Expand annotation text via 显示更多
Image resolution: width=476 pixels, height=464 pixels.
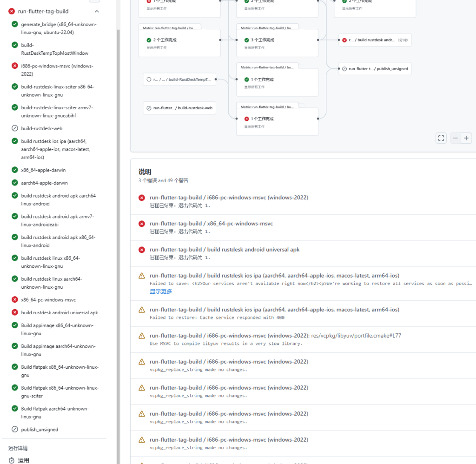(x=161, y=292)
